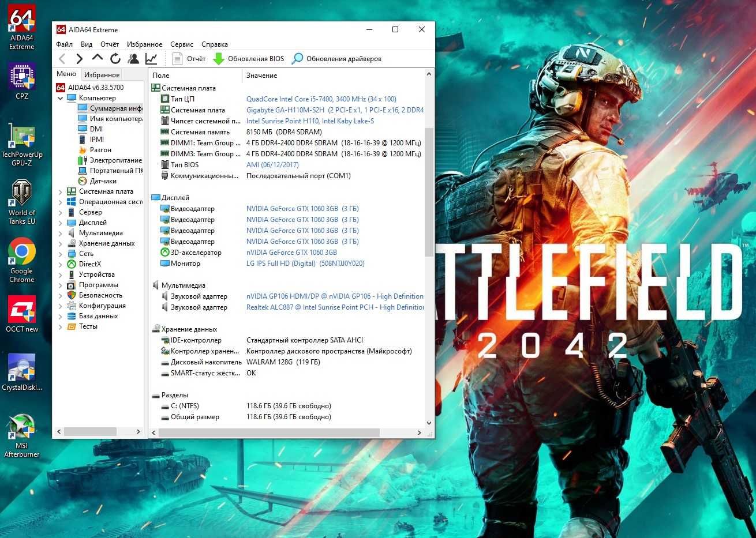The height and width of the screenshot is (538, 756).
Task: Switch to the Избранное sidebar tab
Action: 102,74
